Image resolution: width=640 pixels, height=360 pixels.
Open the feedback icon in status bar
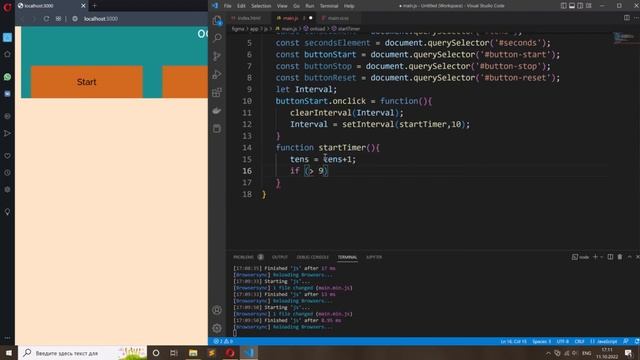(626, 341)
